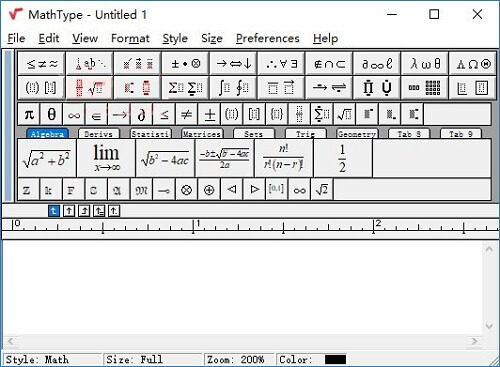Image resolution: width=500 pixels, height=367 pixels.
Task: Insert the one-half fraction expression
Action: click(343, 158)
